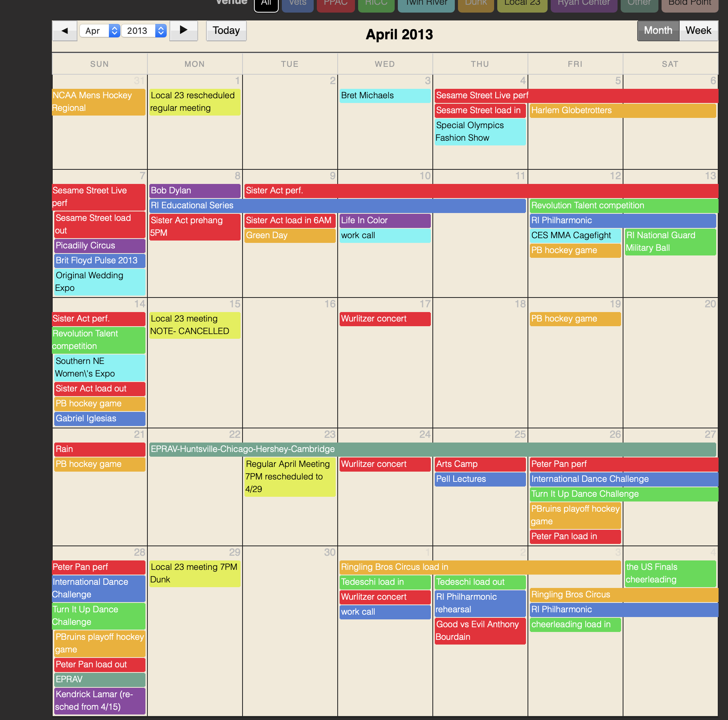Select the Good vs Evil Anthony Bourdain event
Viewport: 728px width, 720px height.
pyautogui.click(x=480, y=630)
